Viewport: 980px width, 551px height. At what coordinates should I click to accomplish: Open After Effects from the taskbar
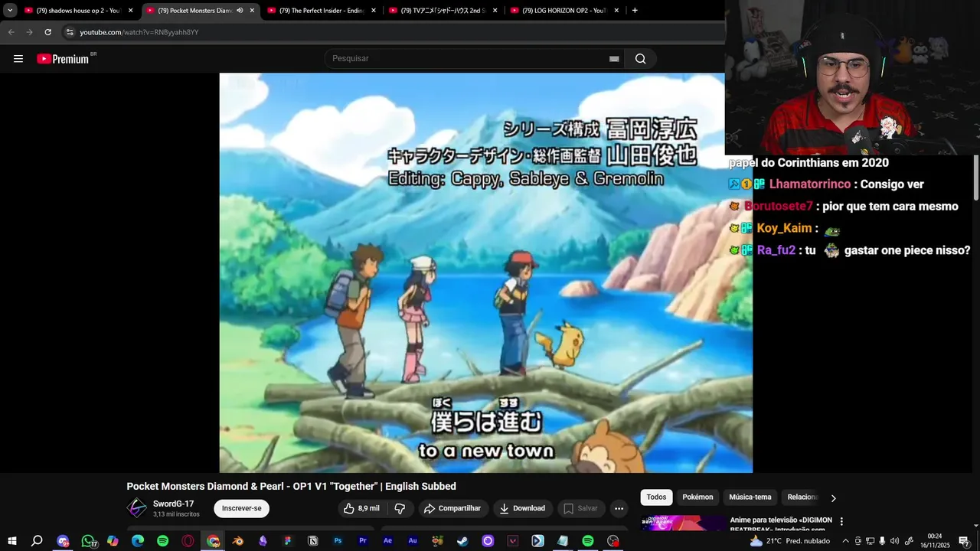pos(387,541)
